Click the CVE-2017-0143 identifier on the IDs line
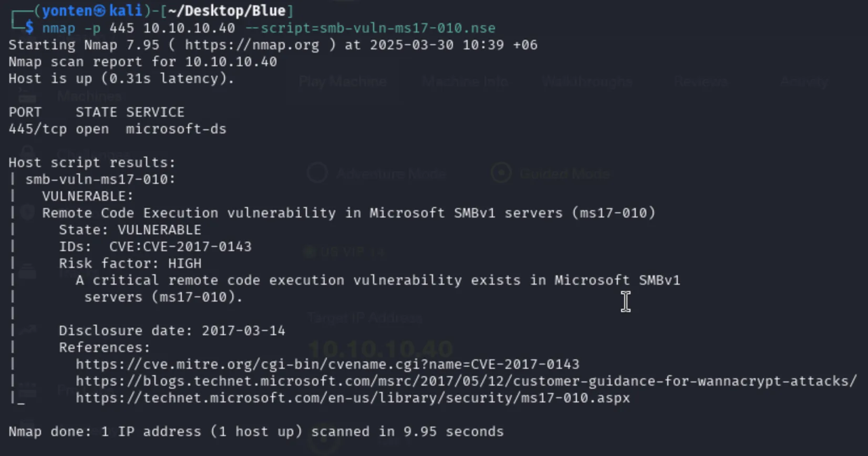Viewport: 868px width, 456px height. [197, 246]
